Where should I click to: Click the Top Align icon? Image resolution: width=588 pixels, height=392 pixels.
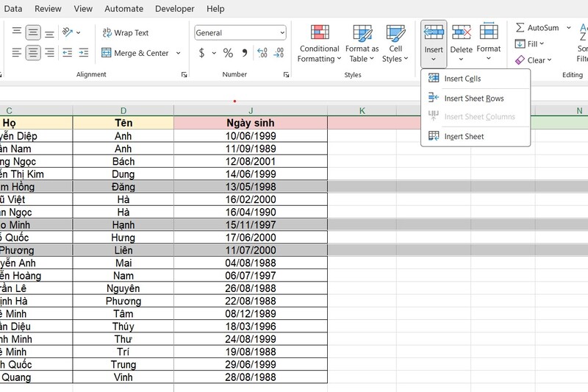(x=16, y=32)
